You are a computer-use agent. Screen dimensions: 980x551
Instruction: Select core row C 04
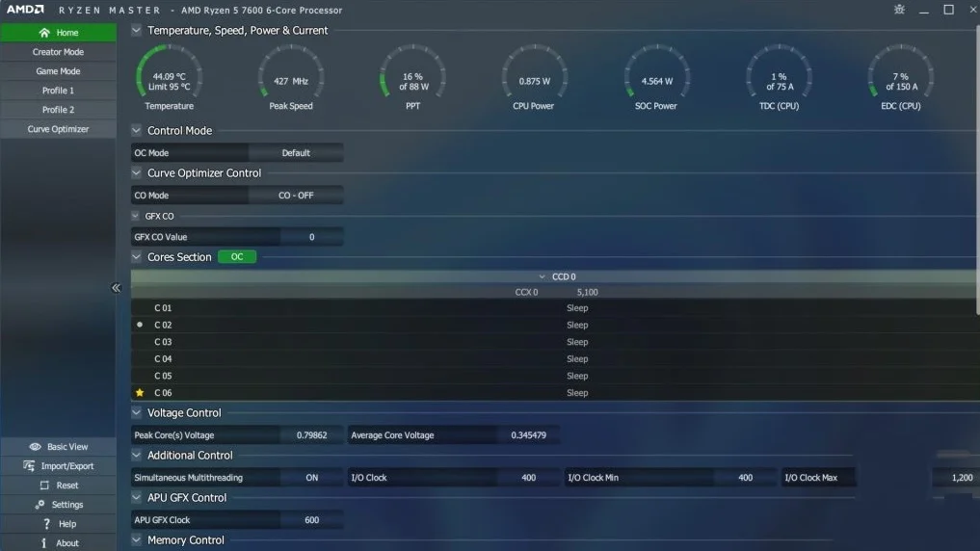[555, 359]
